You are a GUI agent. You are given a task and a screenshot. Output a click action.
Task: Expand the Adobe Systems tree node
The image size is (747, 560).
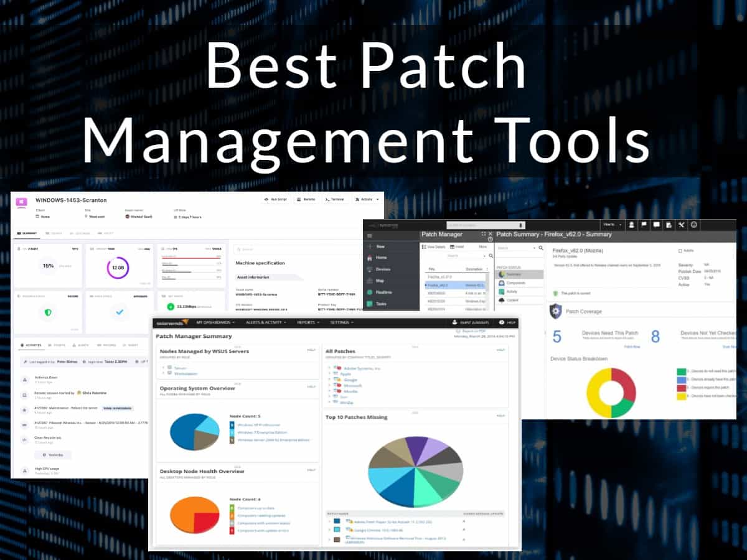[329, 368]
